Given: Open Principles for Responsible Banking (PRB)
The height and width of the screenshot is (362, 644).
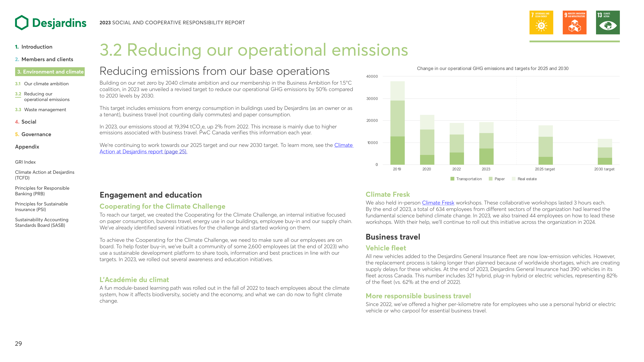Looking at the screenshot, I should click(x=42, y=191).
